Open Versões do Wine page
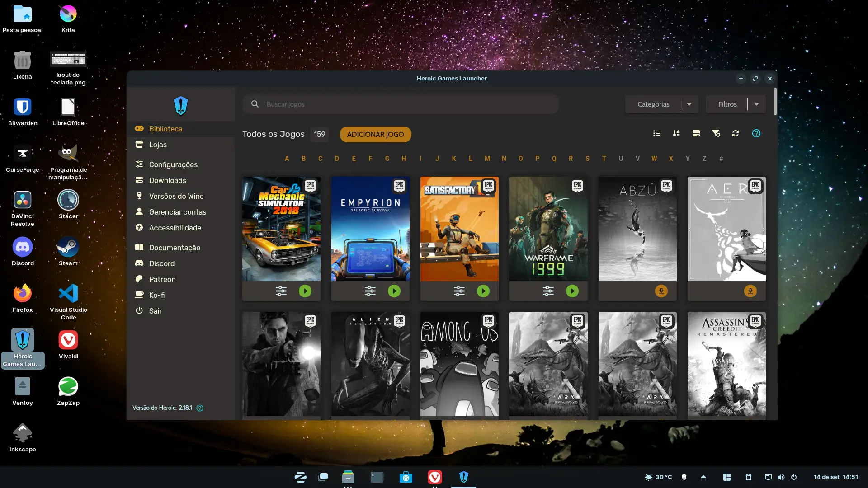The height and width of the screenshot is (488, 868). [176, 196]
